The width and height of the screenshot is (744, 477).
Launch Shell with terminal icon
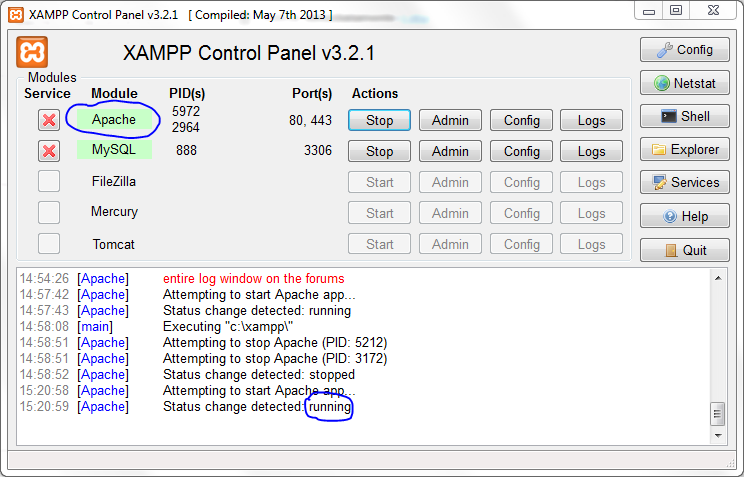(x=684, y=116)
